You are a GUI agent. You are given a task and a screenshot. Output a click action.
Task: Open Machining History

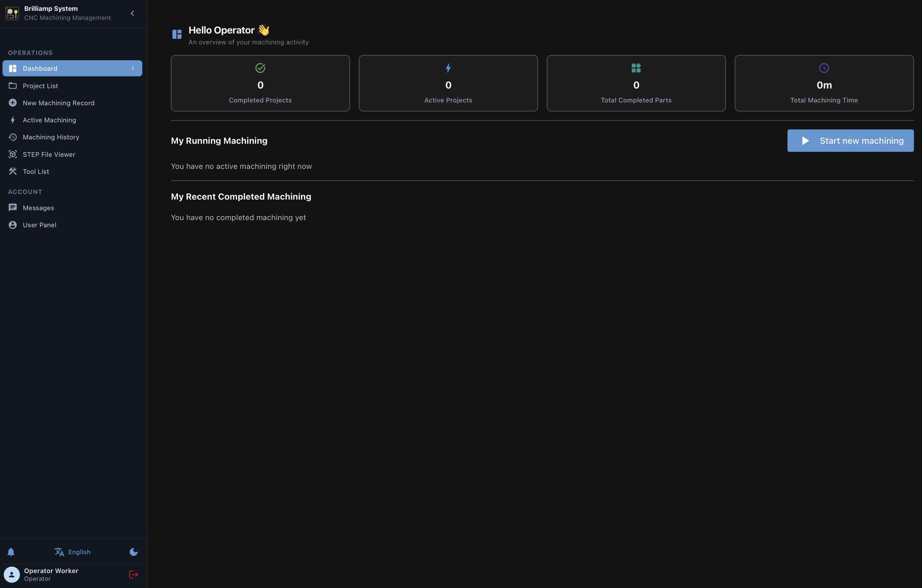tap(72, 137)
